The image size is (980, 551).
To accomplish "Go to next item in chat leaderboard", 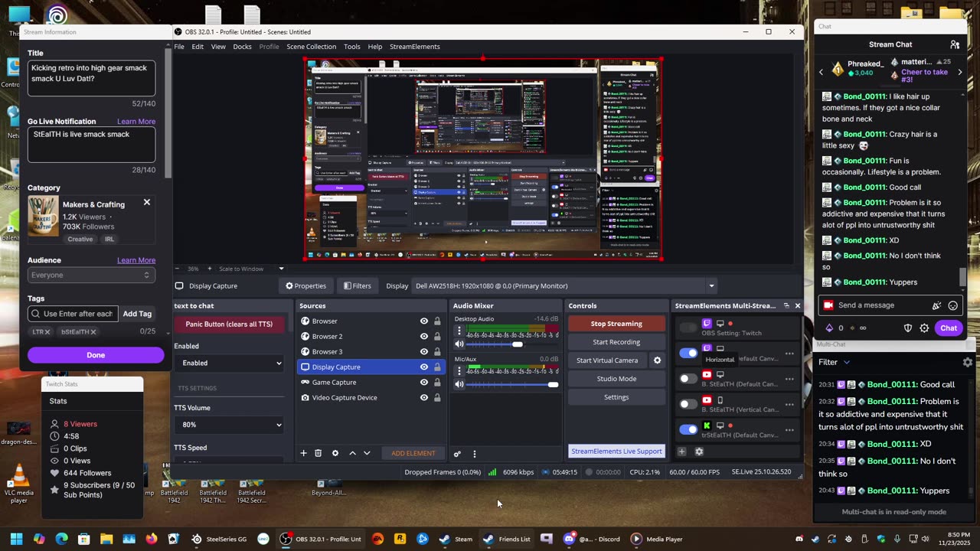I will 960,72.
